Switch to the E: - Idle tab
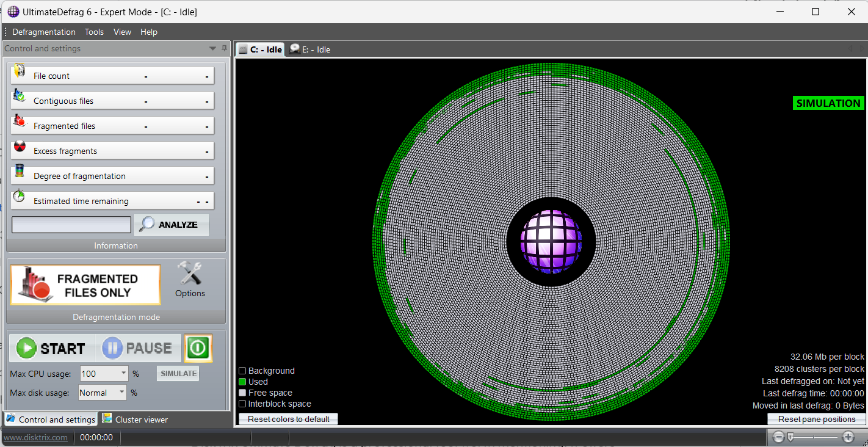 (x=310, y=49)
